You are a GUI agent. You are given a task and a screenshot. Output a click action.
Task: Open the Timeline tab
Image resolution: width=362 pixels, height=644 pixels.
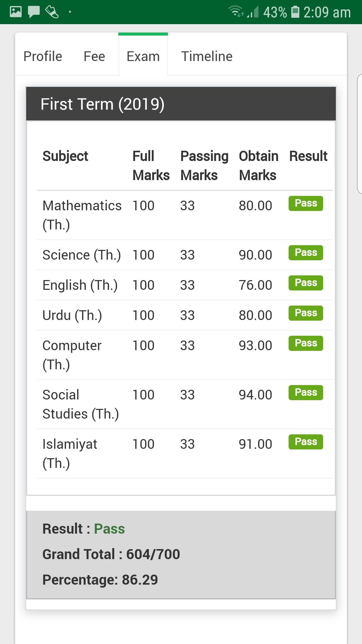coord(207,56)
